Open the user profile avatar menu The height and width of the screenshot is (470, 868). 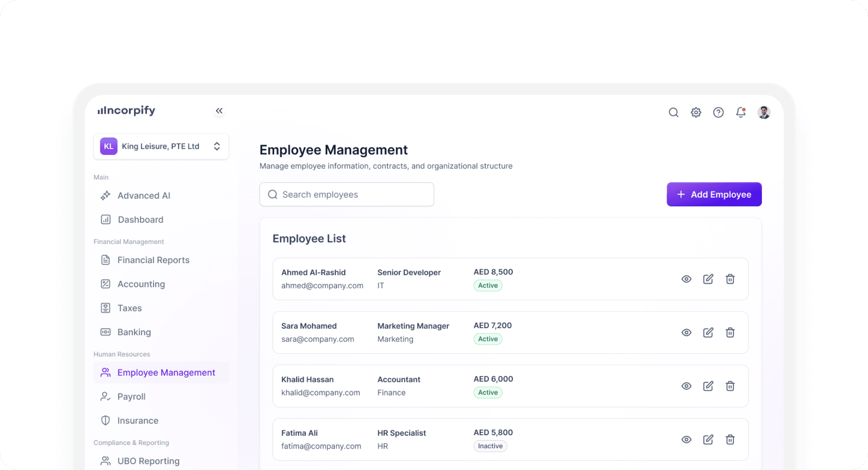point(764,112)
